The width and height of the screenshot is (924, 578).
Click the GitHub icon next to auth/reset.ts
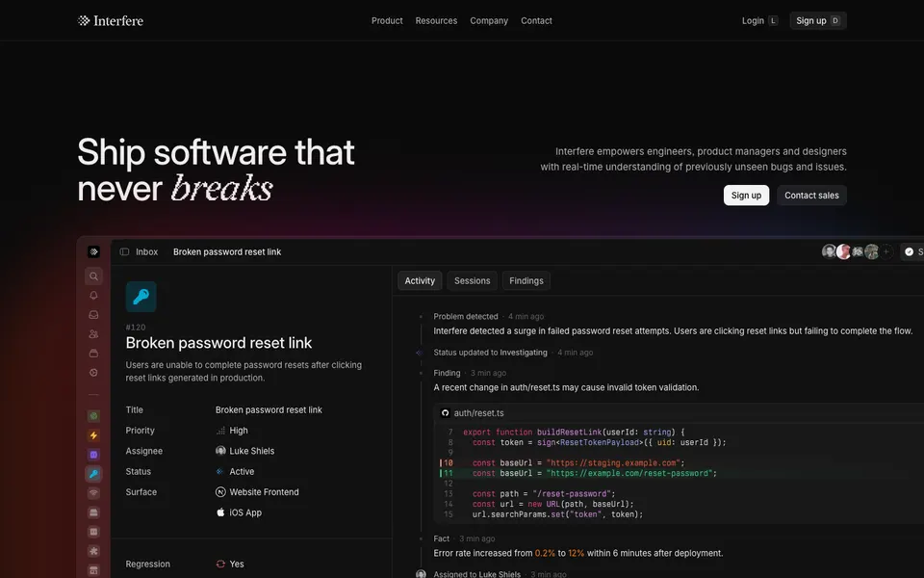[446, 413]
